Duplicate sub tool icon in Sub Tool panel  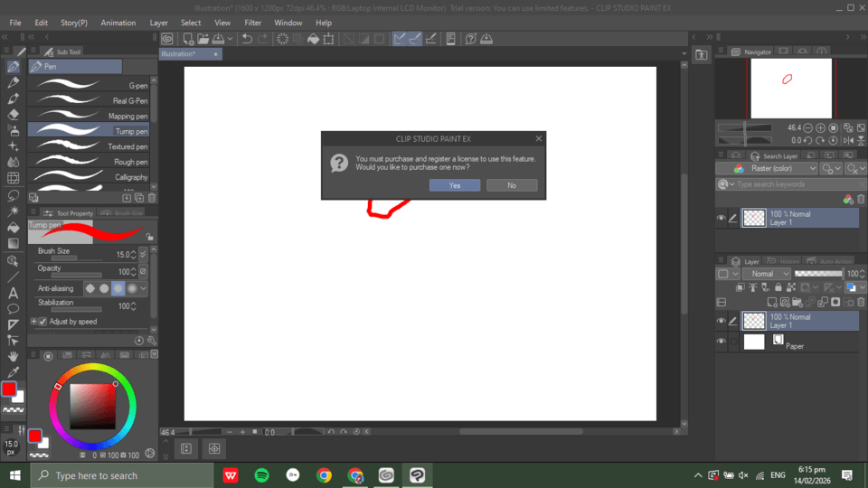pos(139,198)
